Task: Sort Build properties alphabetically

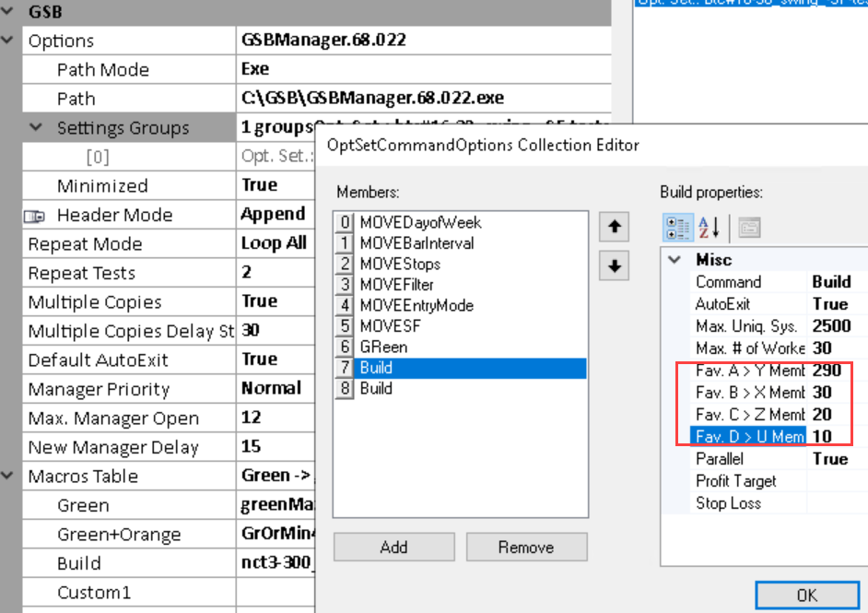Action: [710, 227]
